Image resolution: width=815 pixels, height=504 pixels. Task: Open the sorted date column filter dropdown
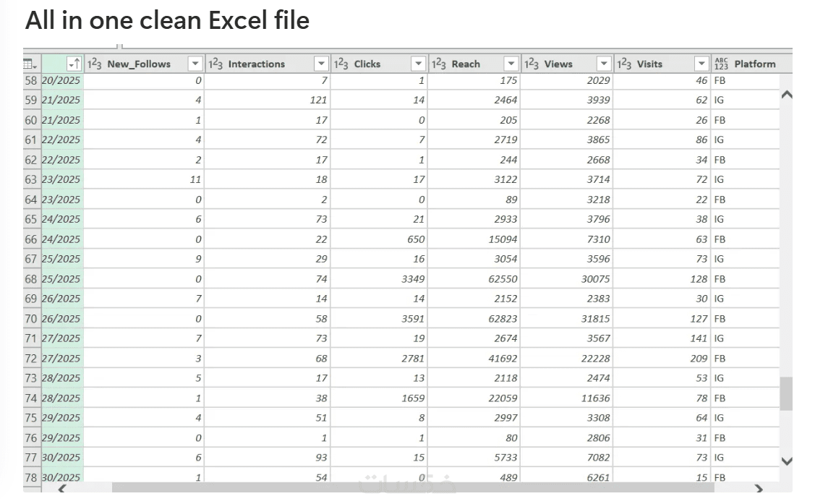point(73,64)
